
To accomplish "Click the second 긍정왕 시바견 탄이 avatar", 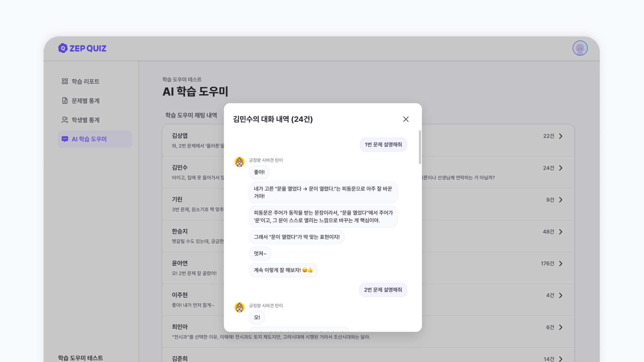I will 239,307.
